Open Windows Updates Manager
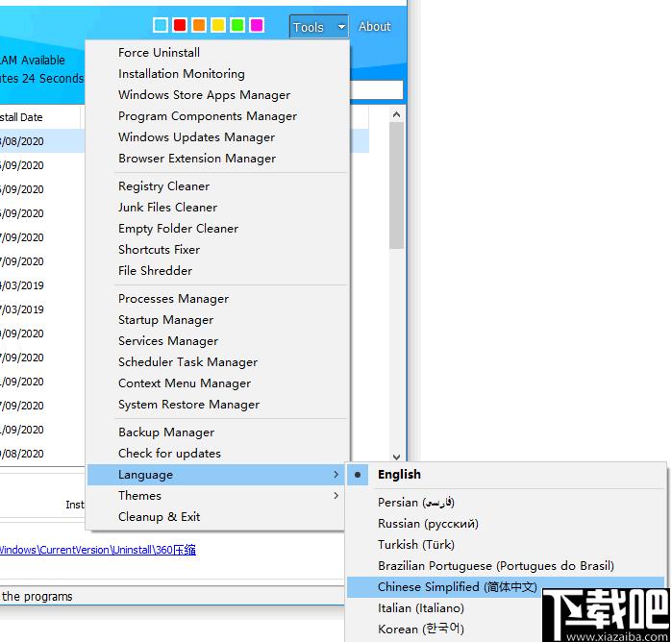Viewport: 672px width, 642px height. 217,137
